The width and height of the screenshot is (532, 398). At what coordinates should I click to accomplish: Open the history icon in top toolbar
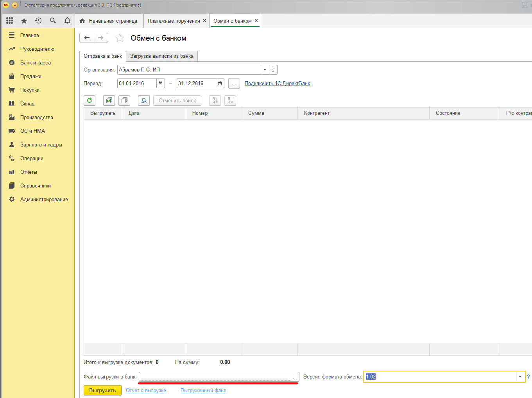38,21
